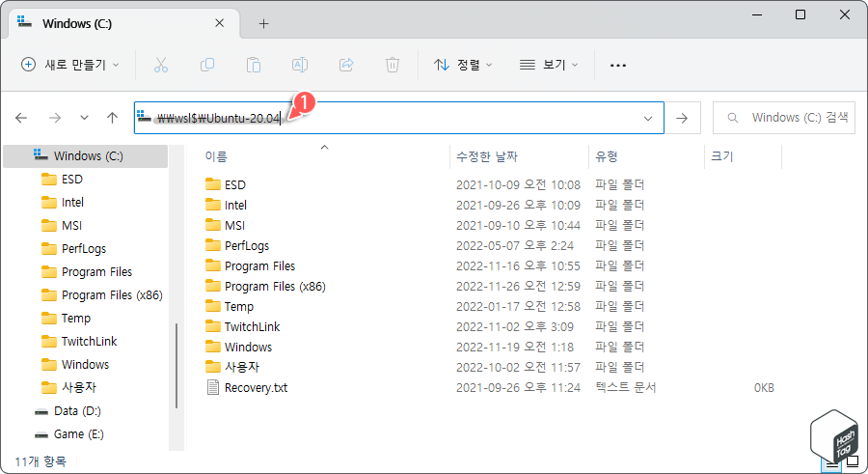This screenshot has height=474, width=868.
Task: Open recent locations chevron dropdown
Action: pos(84,118)
